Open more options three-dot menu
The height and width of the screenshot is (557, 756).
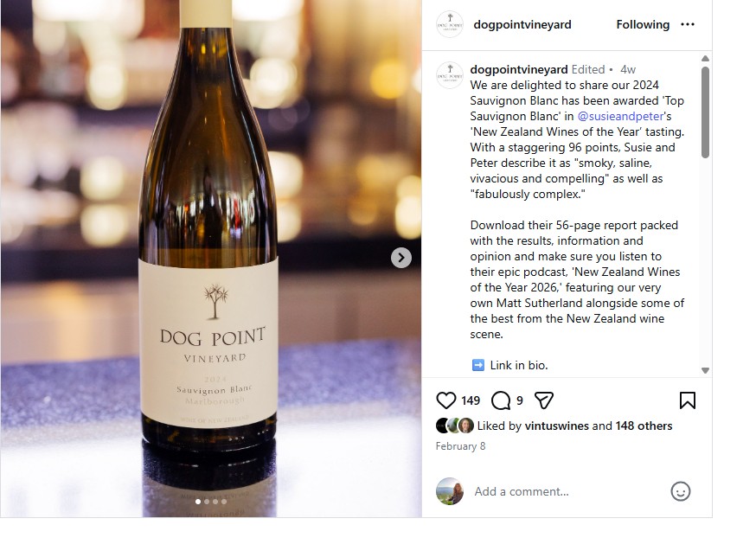(x=688, y=24)
